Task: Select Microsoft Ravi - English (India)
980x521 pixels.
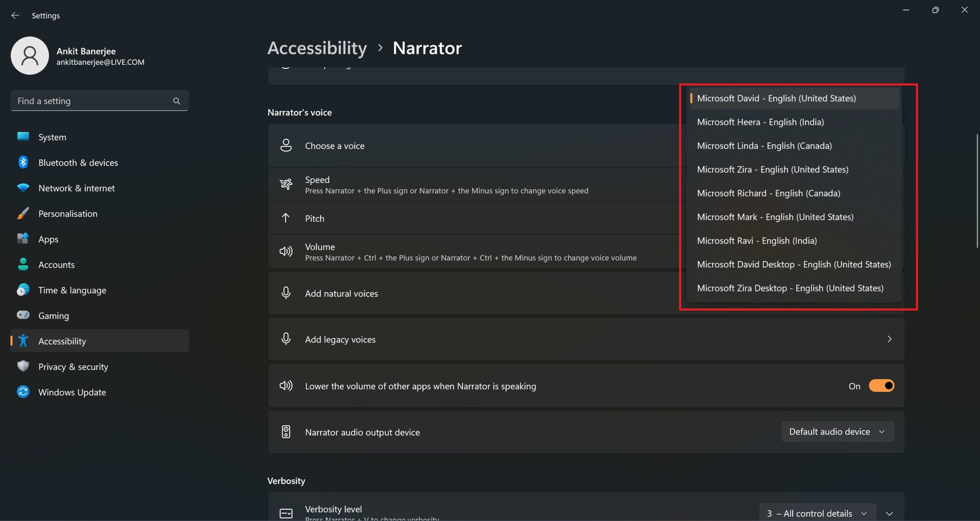Action: click(x=794, y=240)
